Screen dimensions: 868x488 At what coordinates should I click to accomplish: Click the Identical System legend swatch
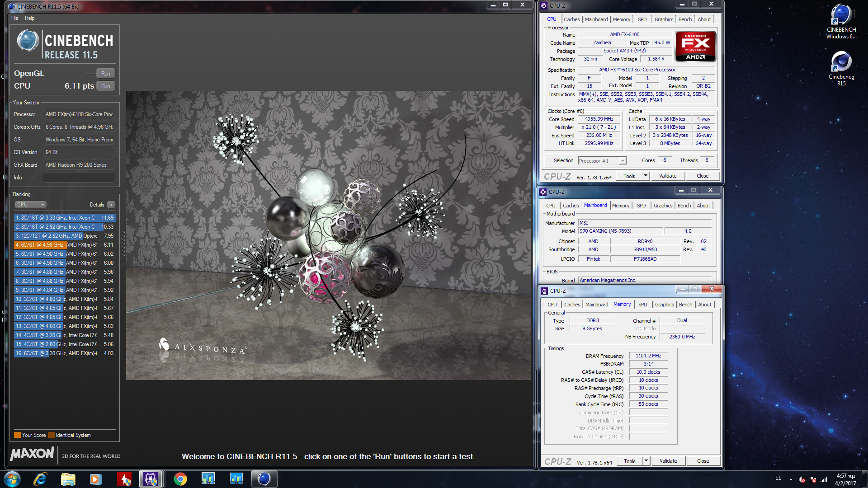51,435
